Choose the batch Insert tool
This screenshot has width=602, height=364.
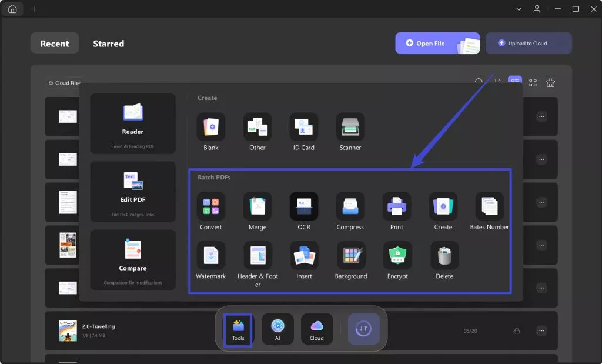click(x=304, y=261)
